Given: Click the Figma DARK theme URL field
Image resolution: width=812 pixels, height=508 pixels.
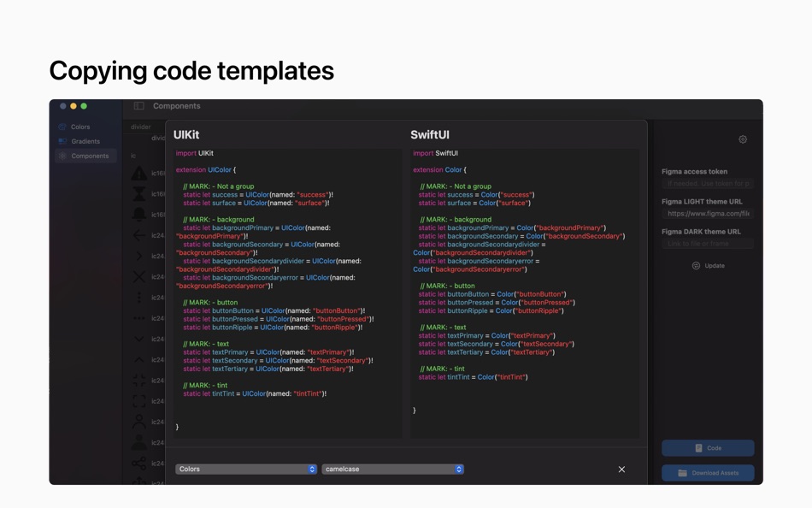Looking at the screenshot, I should pos(708,244).
